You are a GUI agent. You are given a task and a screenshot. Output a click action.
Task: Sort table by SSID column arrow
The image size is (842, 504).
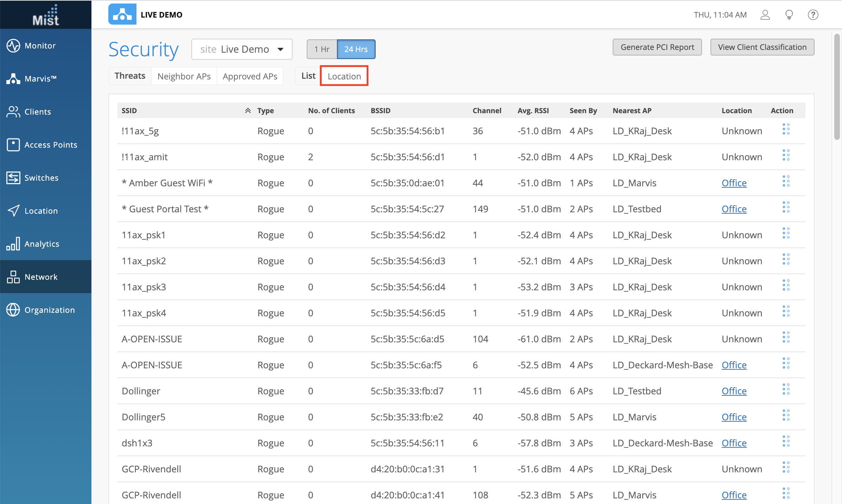click(248, 111)
